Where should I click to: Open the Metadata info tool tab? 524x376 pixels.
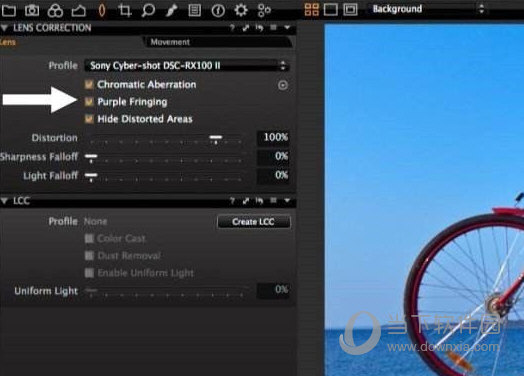point(218,11)
